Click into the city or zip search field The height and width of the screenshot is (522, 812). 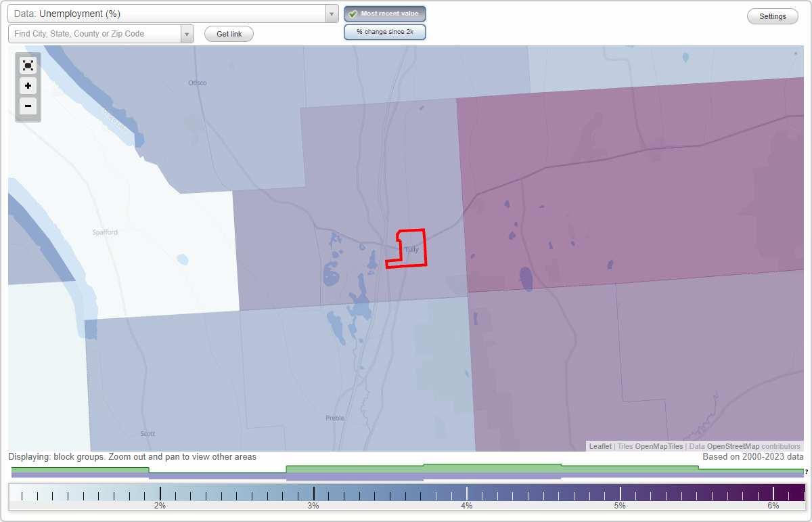95,33
